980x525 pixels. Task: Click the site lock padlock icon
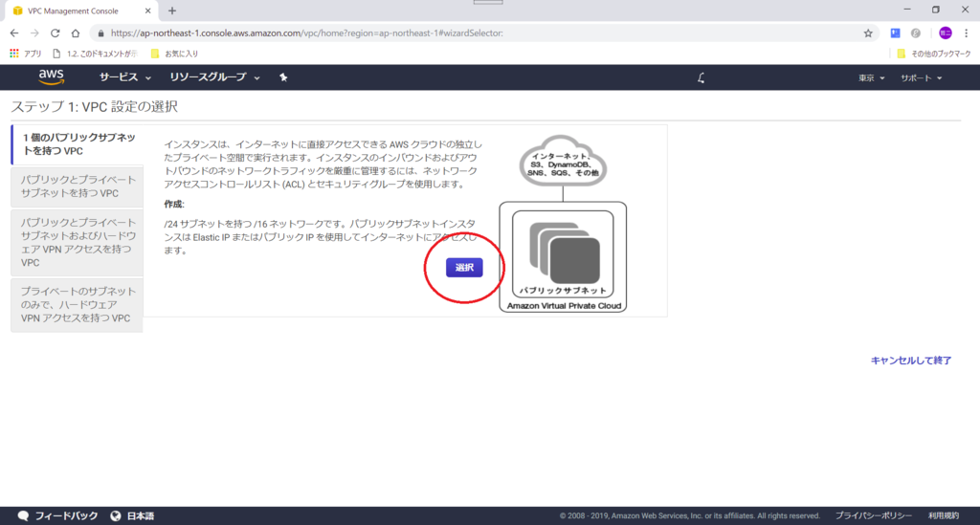[x=100, y=33]
